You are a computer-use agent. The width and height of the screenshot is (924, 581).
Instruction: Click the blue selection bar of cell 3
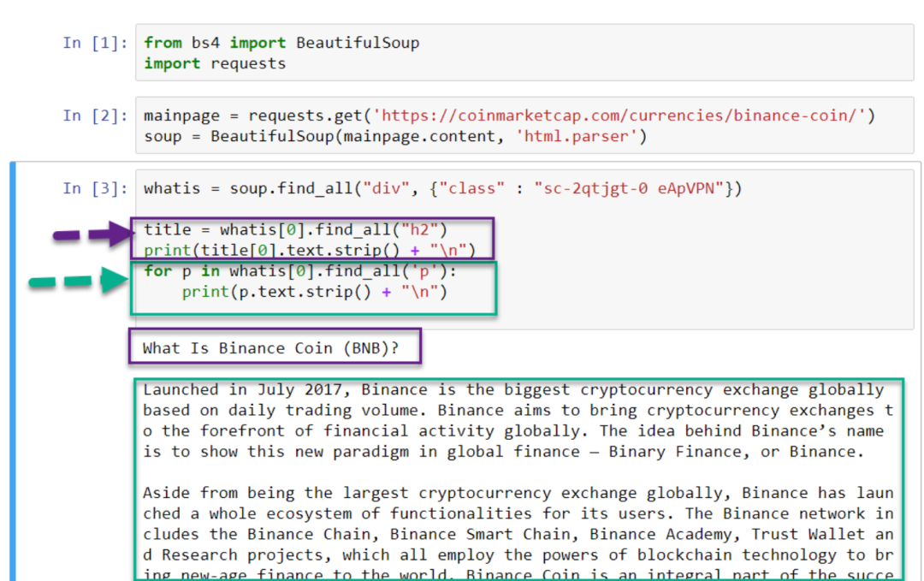(13, 371)
